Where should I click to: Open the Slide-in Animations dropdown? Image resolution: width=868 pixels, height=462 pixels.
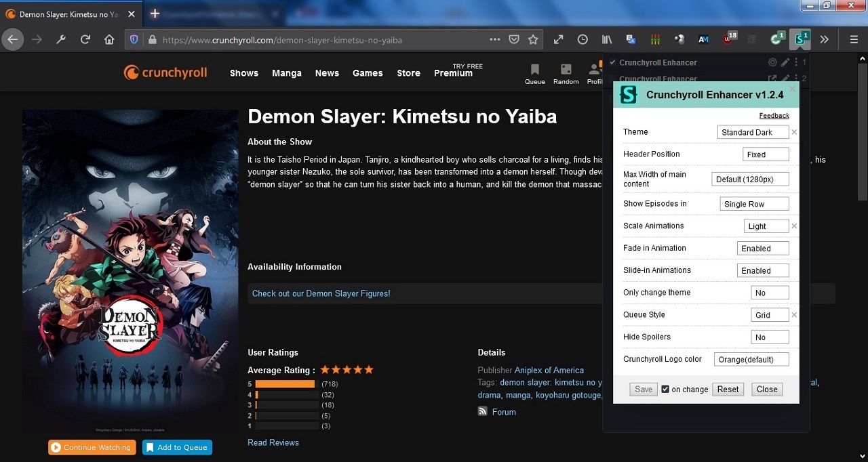[x=763, y=270]
